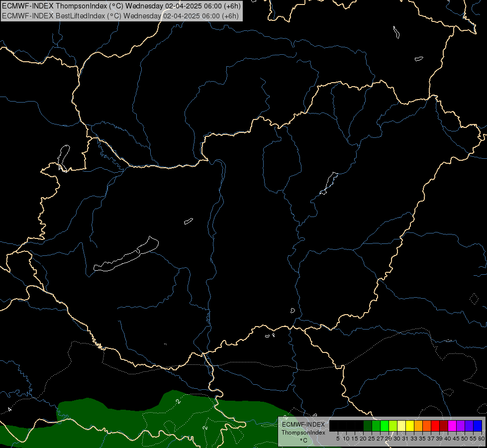Click the pure yellow 31–33 legend swatch
487x448 pixels.
tap(410, 426)
